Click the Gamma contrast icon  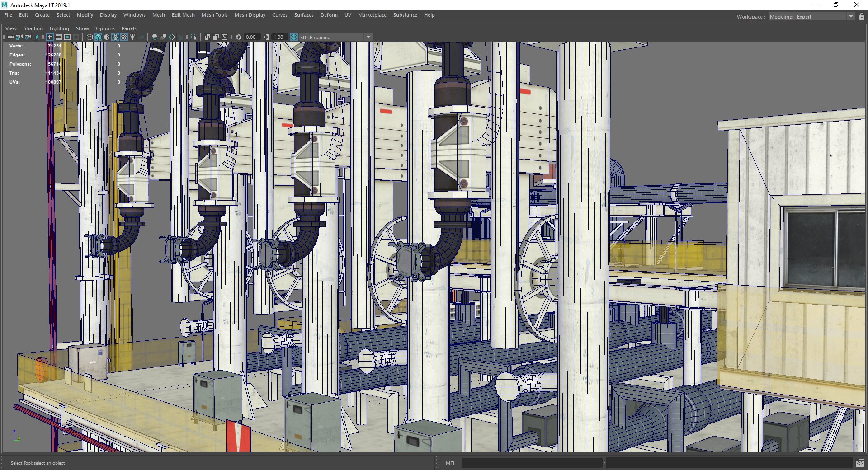266,37
